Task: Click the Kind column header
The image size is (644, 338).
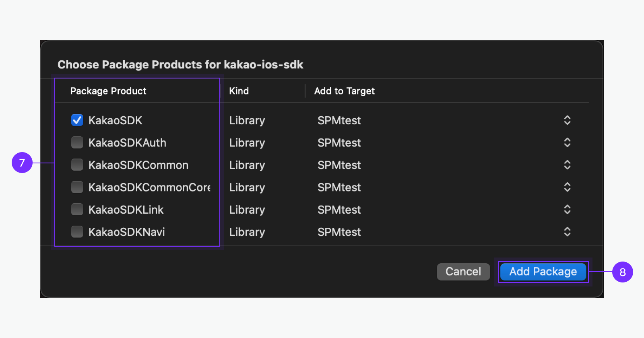Action: [x=239, y=91]
